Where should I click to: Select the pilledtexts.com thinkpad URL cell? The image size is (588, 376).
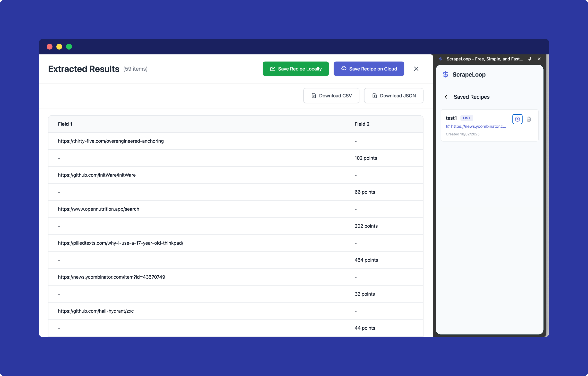pos(120,243)
